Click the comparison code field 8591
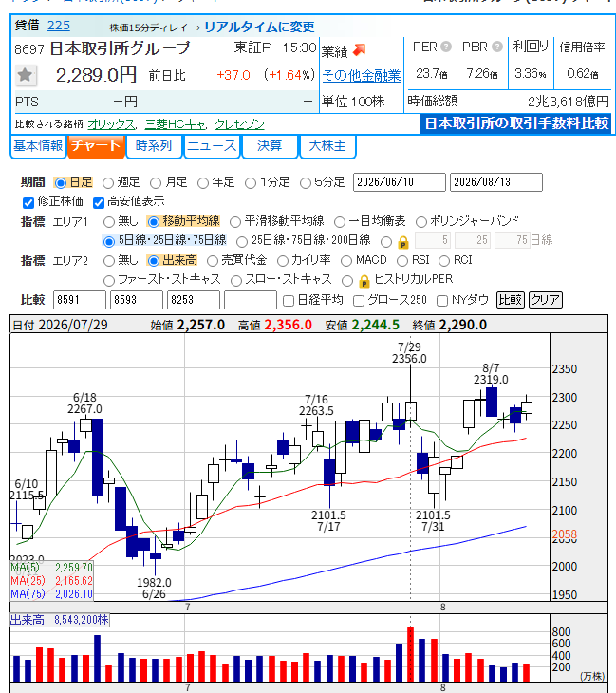The image size is (616, 693). pyautogui.click(x=80, y=300)
